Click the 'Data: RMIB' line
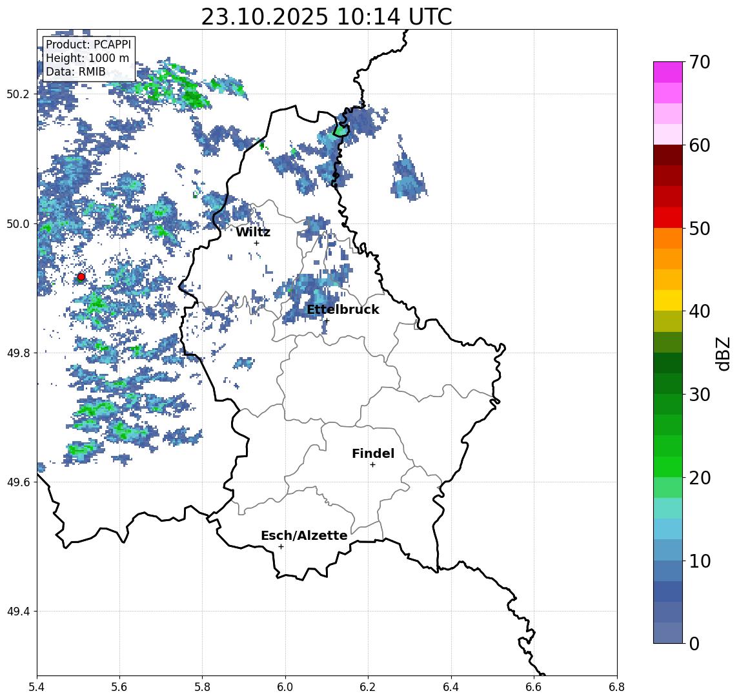The image size is (739, 700). (x=76, y=72)
